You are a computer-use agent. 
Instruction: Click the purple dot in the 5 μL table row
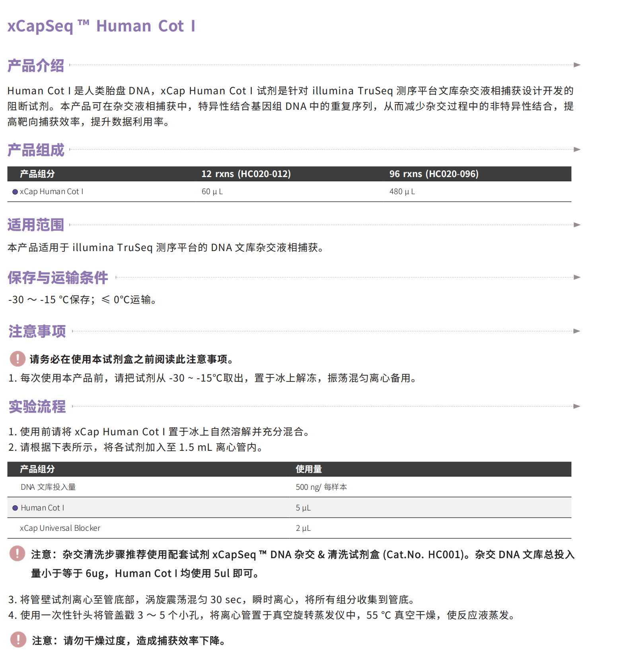point(15,508)
